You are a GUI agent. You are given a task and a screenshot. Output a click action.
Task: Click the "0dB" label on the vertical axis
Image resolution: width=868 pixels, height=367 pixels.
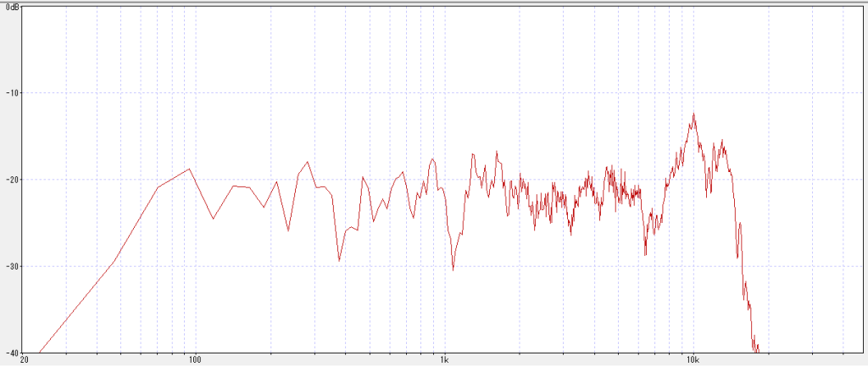[12, 8]
